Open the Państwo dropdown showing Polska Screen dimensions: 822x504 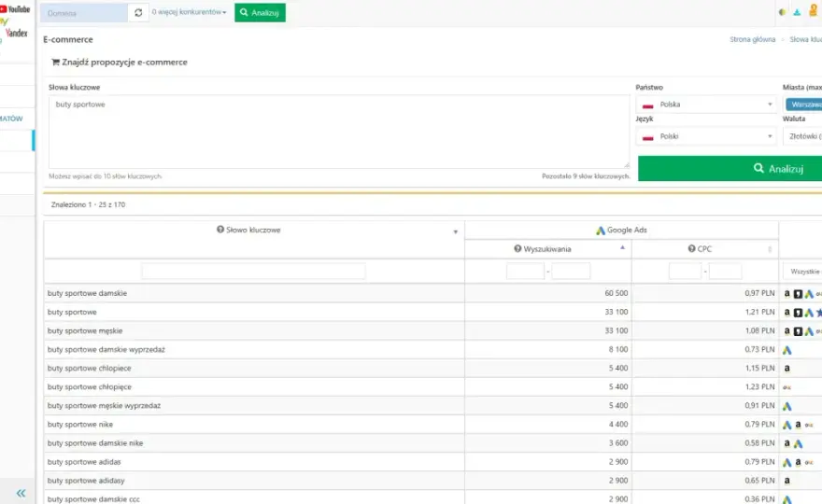705,105
